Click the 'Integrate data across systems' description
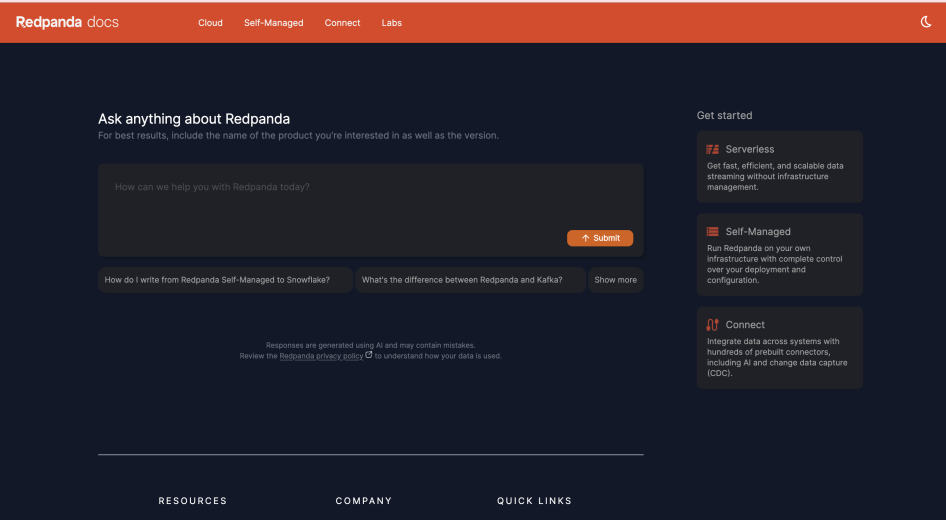This screenshot has height=520, width=946. click(x=777, y=357)
